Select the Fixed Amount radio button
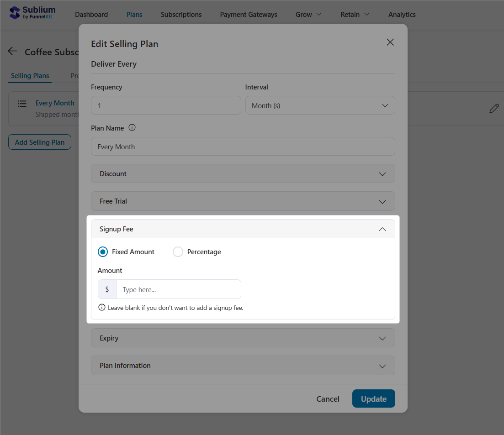 coord(102,252)
